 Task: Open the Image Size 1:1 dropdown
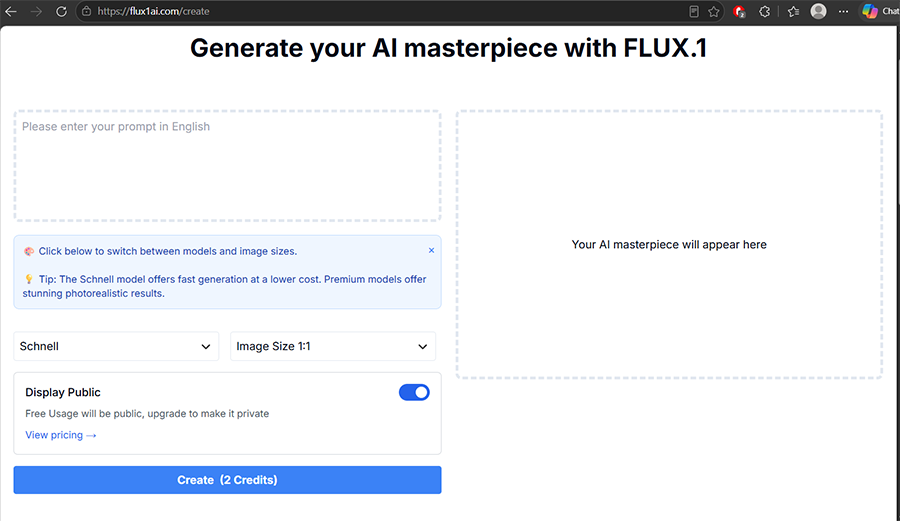tap(333, 347)
